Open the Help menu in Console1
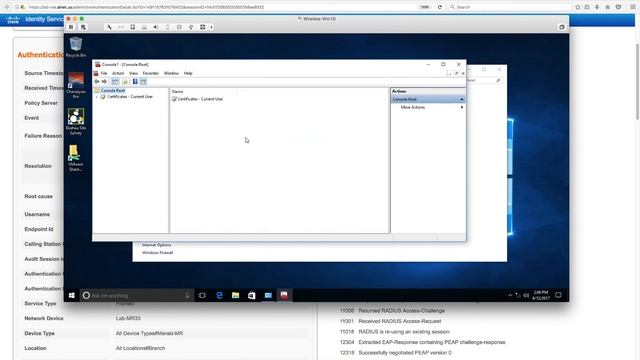 tap(188, 73)
